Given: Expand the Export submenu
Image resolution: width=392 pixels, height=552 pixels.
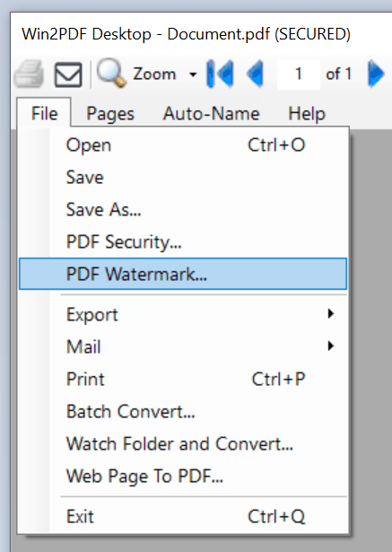Looking at the screenshot, I should (x=183, y=314).
